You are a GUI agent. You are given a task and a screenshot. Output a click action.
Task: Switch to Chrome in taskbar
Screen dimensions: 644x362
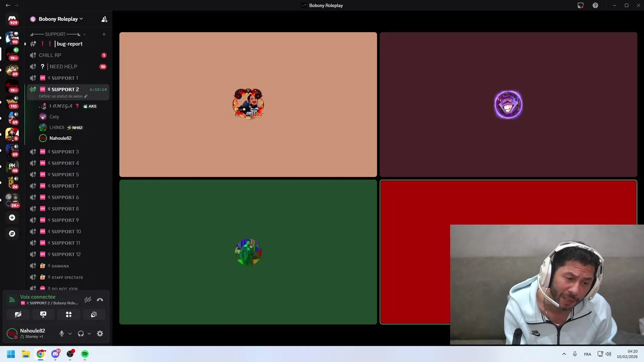click(40, 354)
